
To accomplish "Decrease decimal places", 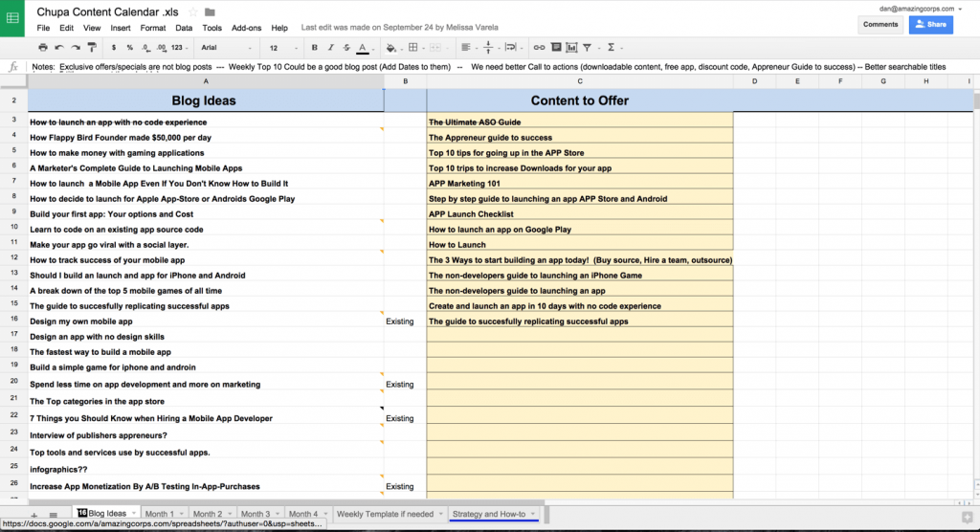I will click(145, 48).
